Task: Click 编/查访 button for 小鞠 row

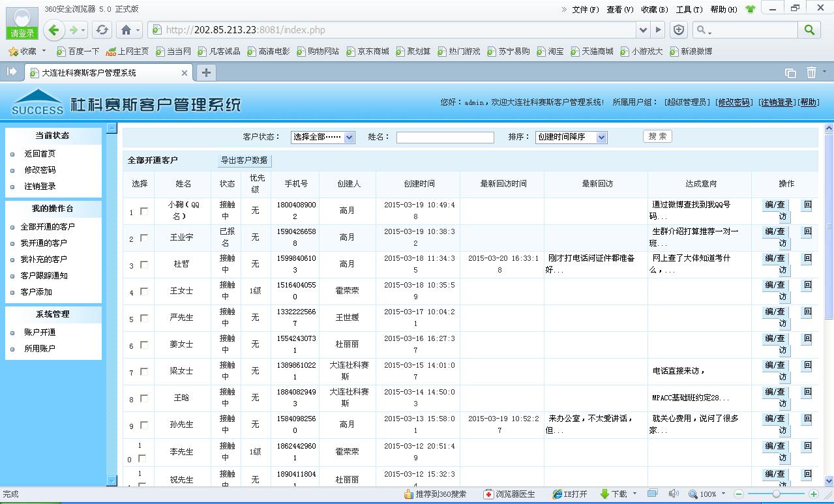Action: 776,211
